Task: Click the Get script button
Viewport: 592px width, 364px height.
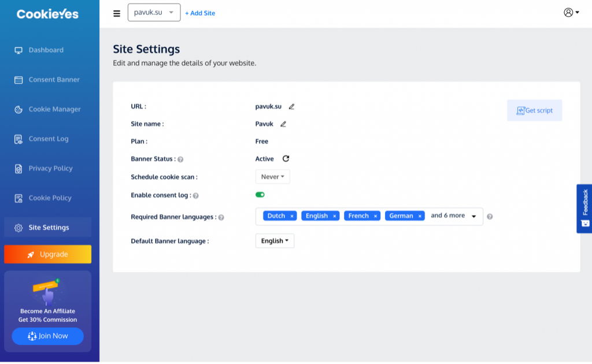Action: [x=535, y=110]
